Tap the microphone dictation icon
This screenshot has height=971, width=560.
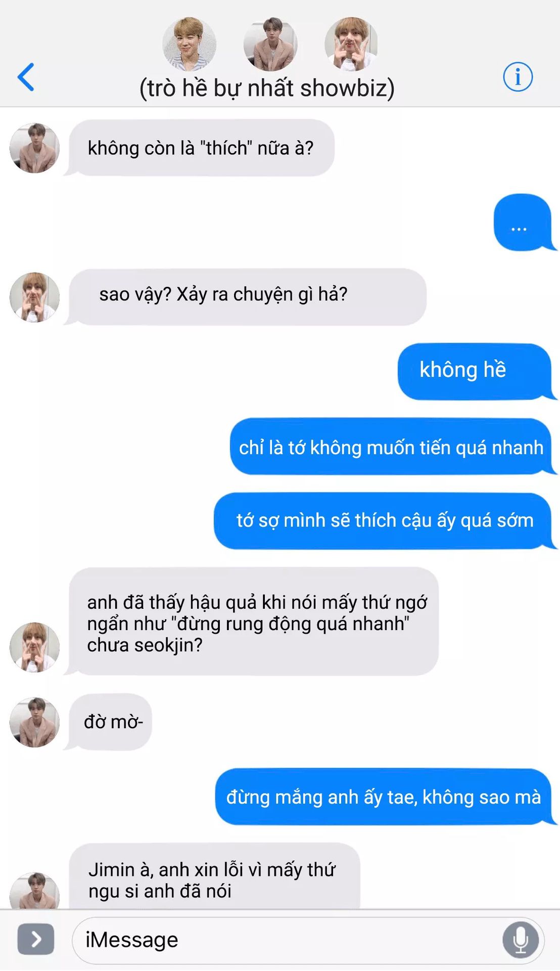click(520, 940)
